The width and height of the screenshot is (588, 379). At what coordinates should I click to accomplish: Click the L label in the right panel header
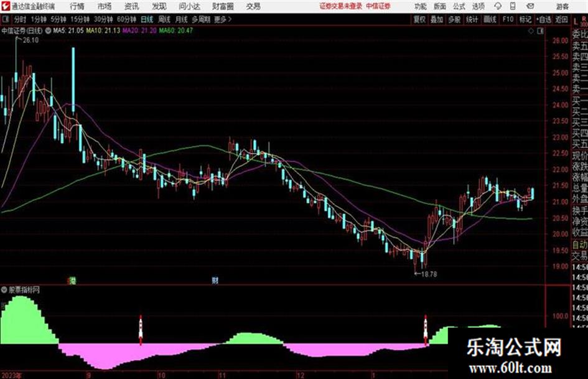point(576,21)
